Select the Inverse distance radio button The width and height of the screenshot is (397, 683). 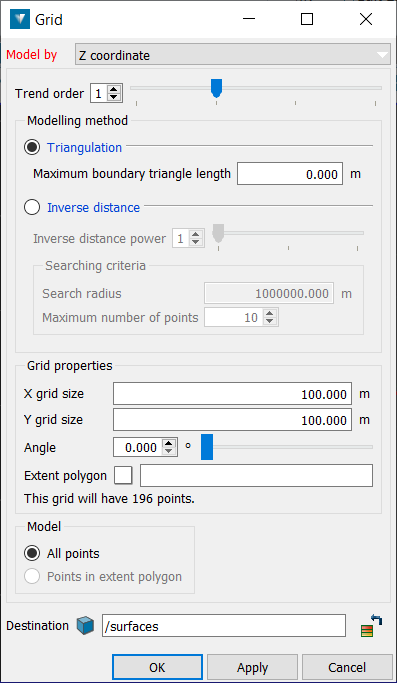point(32,207)
